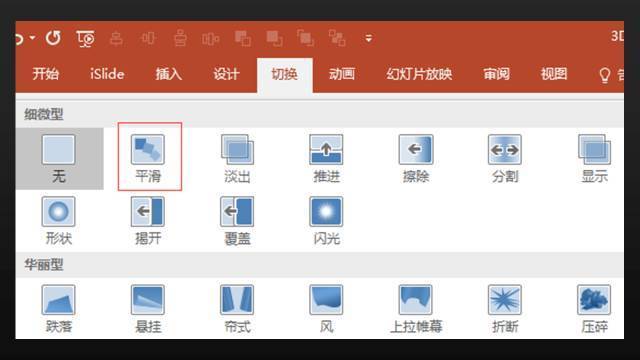Click the align center objects icon

[148, 39]
